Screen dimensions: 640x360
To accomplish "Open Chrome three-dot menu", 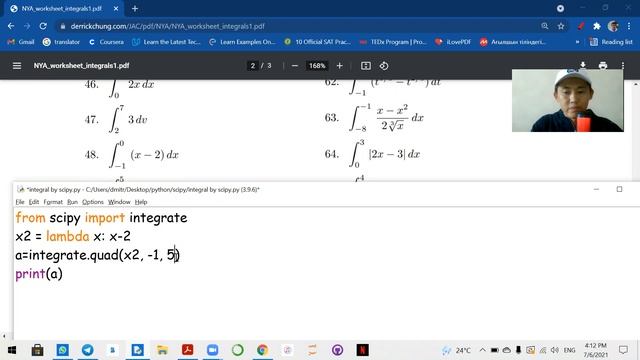I will point(629,26).
